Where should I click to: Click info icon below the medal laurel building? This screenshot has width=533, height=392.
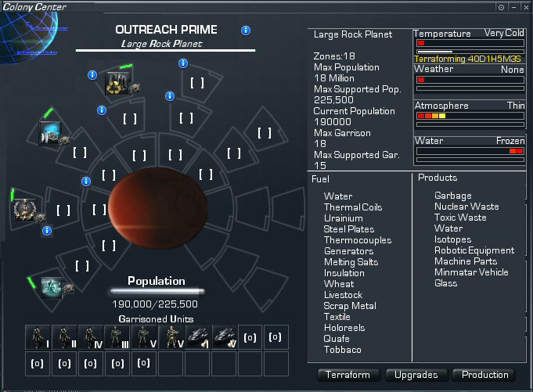pyautogui.click(x=47, y=231)
